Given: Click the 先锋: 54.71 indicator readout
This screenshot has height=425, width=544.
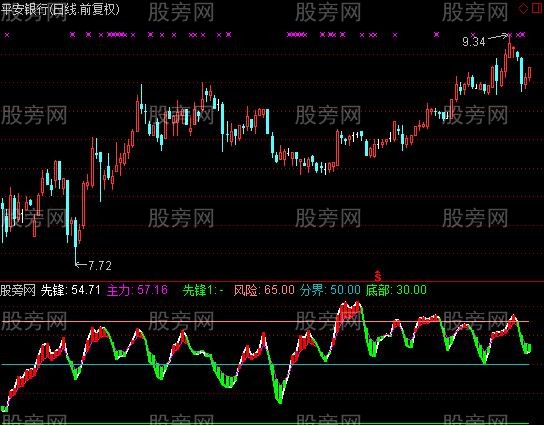Looking at the screenshot, I should (x=71, y=290).
